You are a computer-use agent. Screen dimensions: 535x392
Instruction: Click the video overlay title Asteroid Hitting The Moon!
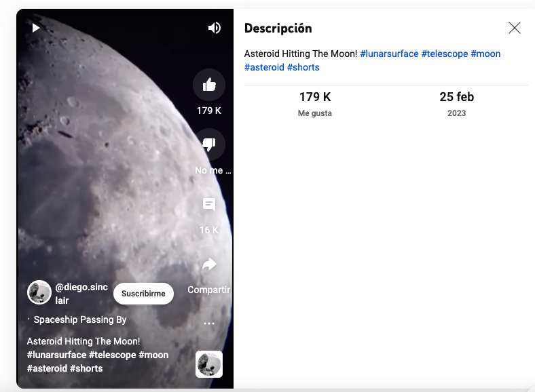tap(84, 341)
